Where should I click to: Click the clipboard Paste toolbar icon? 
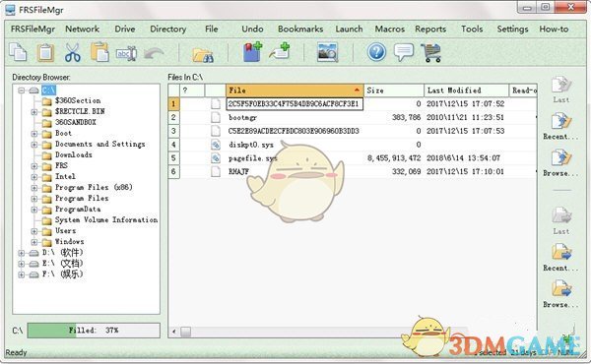pyautogui.click(x=45, y=52)
